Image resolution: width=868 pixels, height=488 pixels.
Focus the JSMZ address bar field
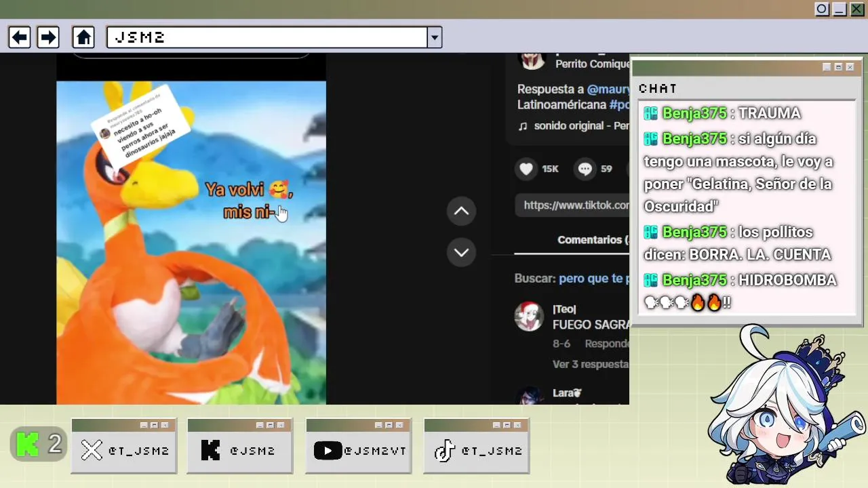click(x=267, y=37)
